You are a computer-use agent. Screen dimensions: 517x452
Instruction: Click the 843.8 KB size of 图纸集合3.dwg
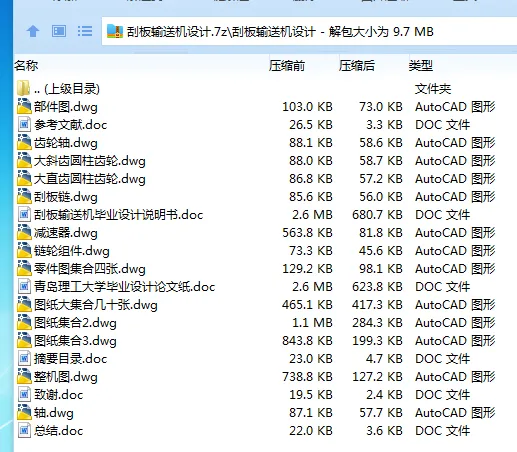tap(307, 341)
